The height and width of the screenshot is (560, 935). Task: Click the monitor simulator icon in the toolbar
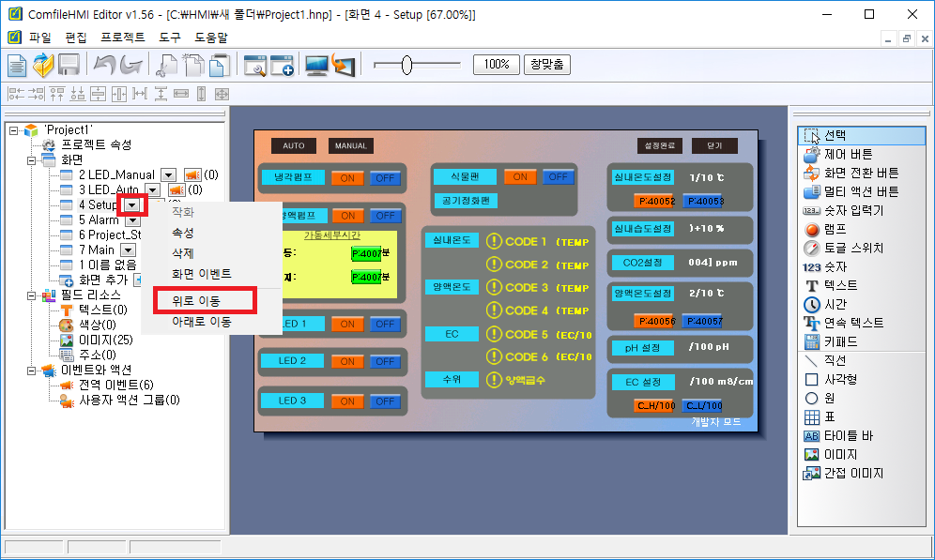(x=316, y=65)
